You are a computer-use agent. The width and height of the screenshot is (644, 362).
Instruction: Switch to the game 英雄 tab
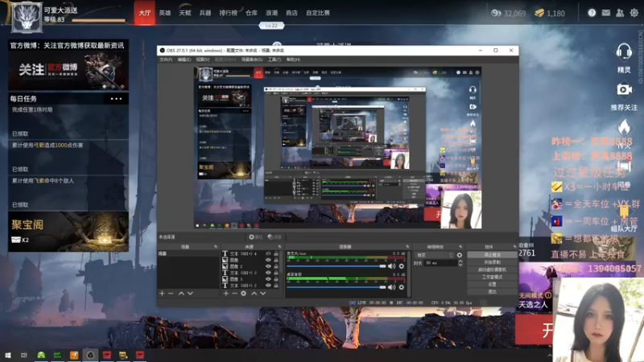(x=165, y=13)
